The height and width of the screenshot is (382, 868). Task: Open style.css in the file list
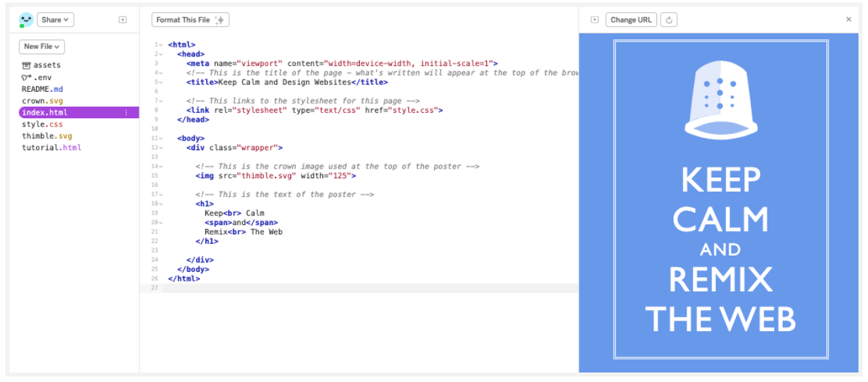click(x=42, y=124)
